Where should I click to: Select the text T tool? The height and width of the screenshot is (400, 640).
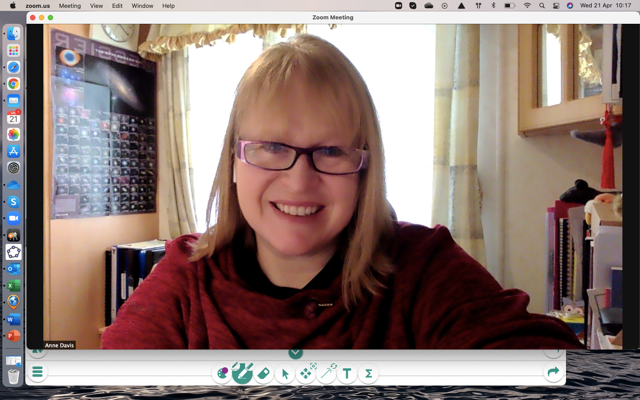347,374
